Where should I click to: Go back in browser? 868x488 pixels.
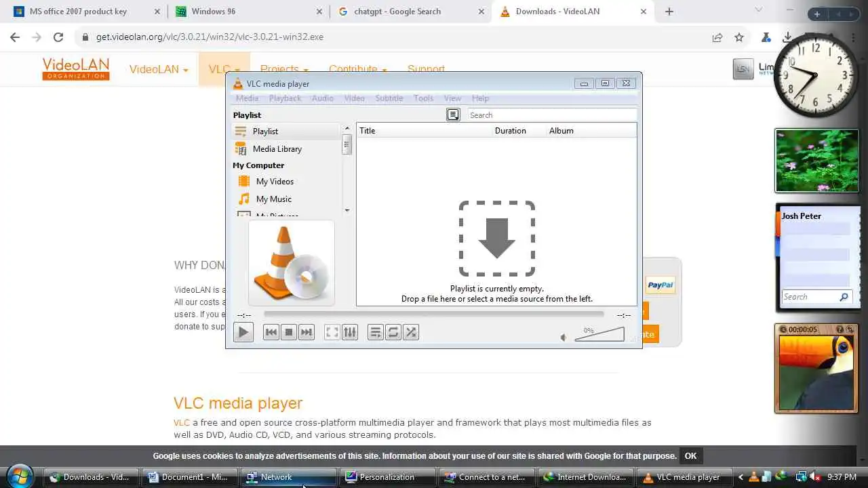[x=15, y=37]
